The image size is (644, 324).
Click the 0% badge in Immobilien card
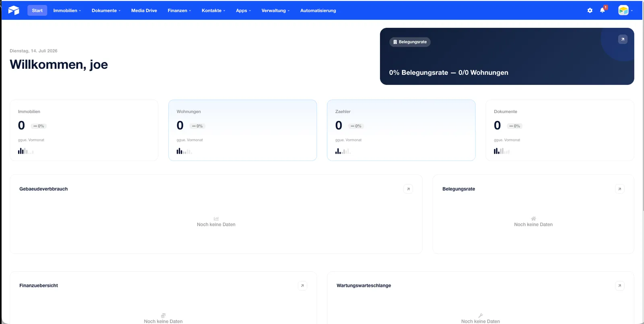click(x=39, y=126)
